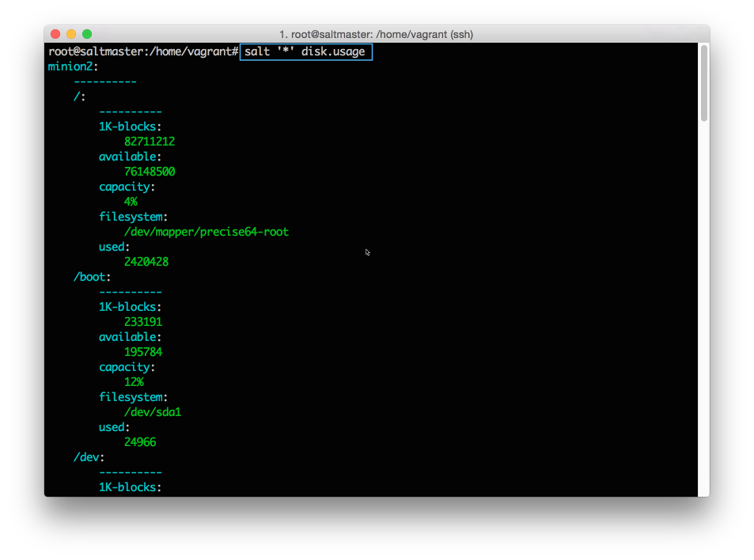
Task: Click the window title 'root@saltmaster: /home/vagrant (ssh)'
Action: tap(377, 34)
